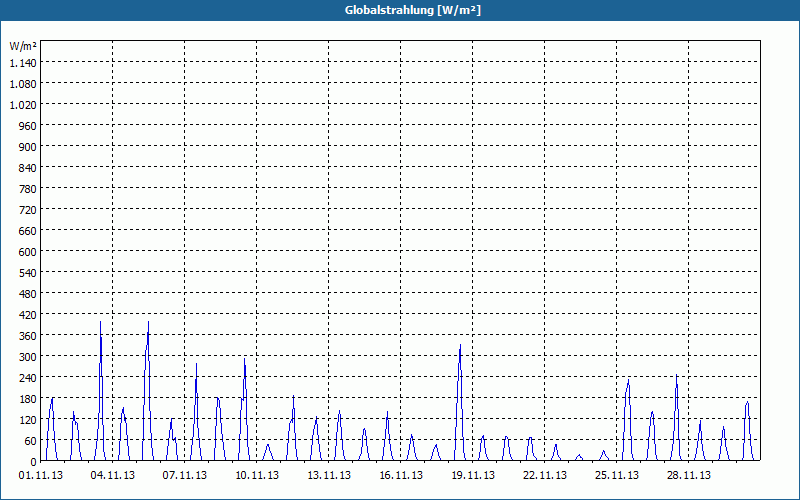Click the 25.11.13 date label
Image resolution: width=800 pixels, height=500 pixels.
(x=616, y=476)
